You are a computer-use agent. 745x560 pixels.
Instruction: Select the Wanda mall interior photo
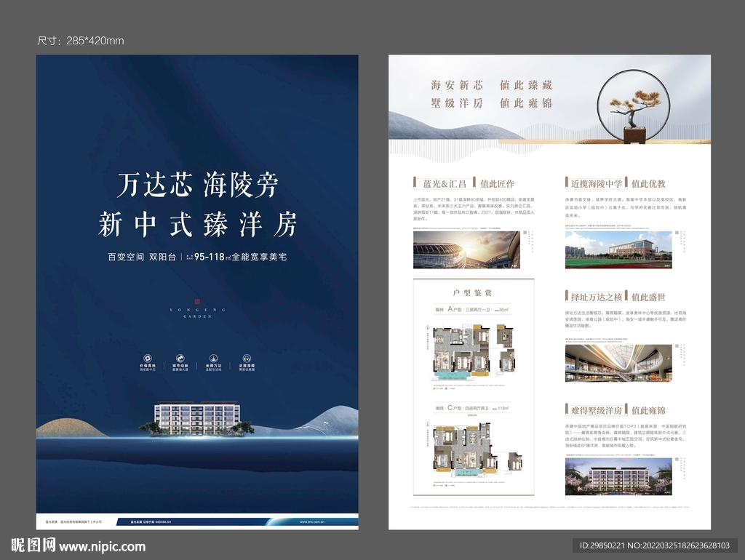pyautogui.click(x=618, y=364)
